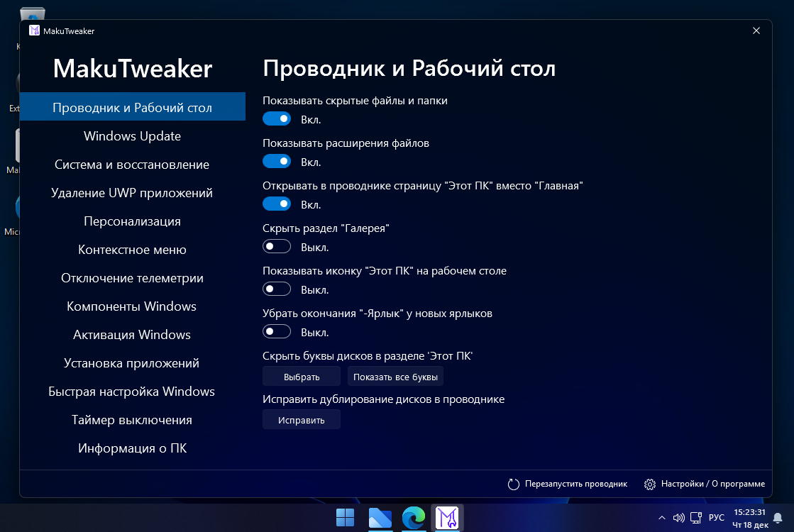Click label 'Исправить дублирование дисков в проводнике'
This screenshot has height=532, width=794.
[383, 399]
